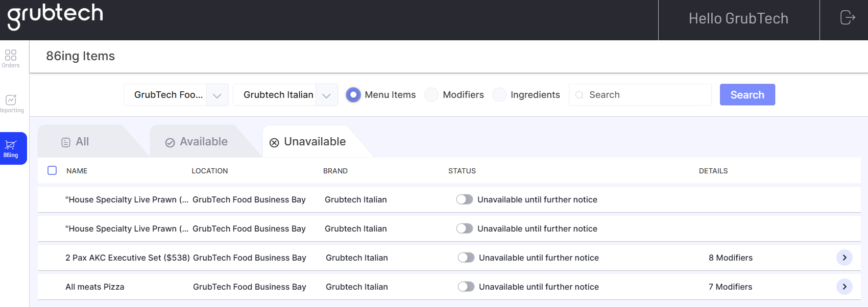Open the GrubTech Foo... location dropdown
Image resolution: width=868 pixels, height=307 pixels.
pyautogui.click(x=176, y=95)
